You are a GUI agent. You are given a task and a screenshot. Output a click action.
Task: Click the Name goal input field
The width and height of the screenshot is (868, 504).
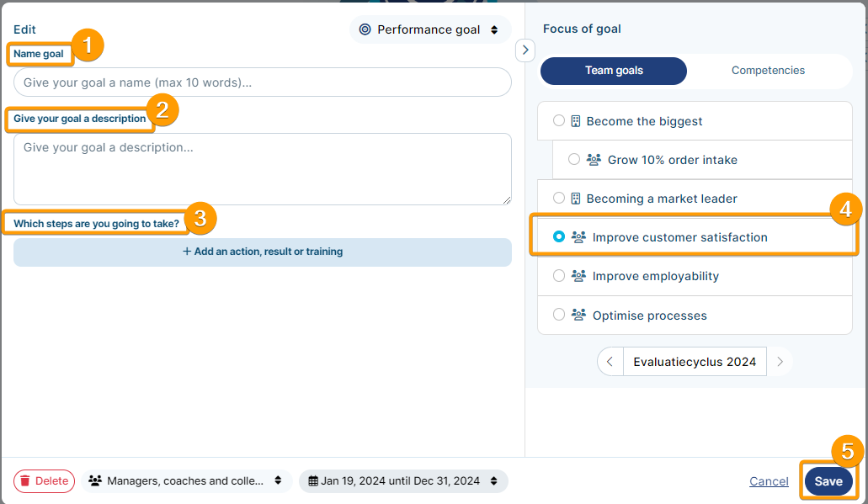point(263,82)
